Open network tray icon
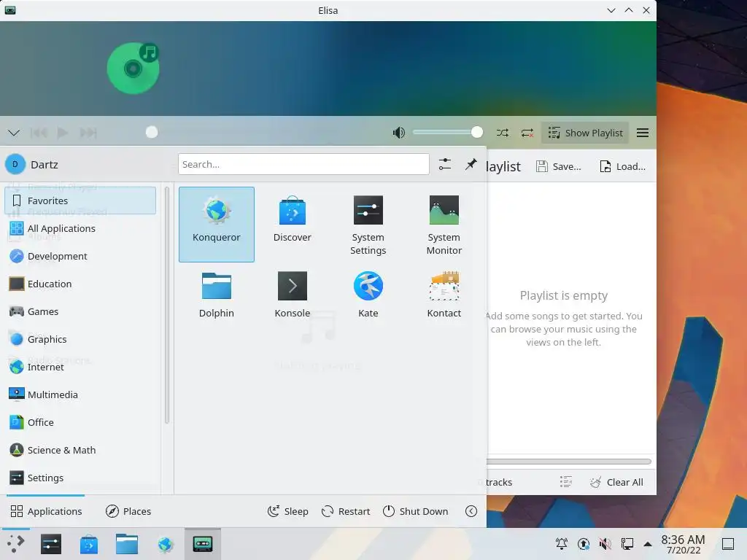Screen dimensions: 747x560 [627, 543]
